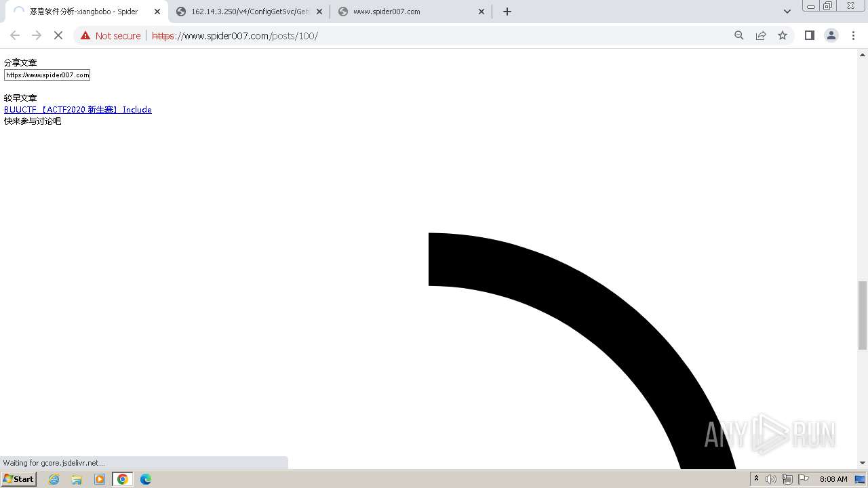Viewport: 868px width, 488px height.
Task: Show hidden system tray icons
Action: [x=756, y=479]
